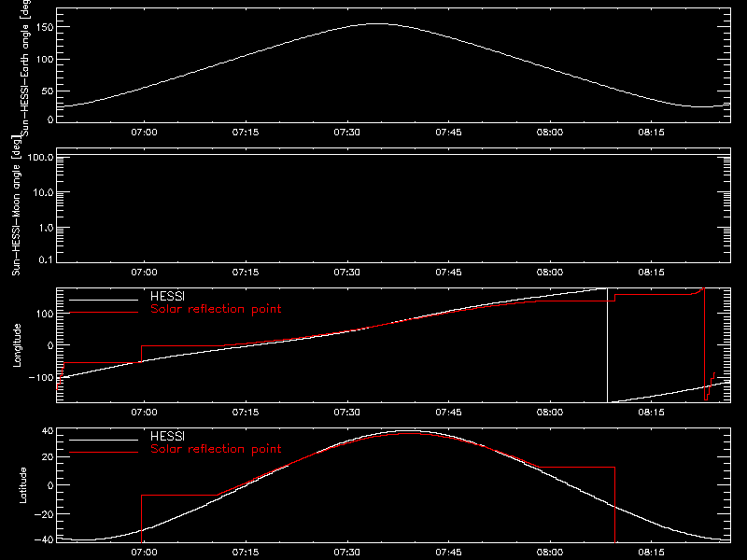
Task: Select white HESSI legend line in Longitude plot
Action: [x=104, y=300]
